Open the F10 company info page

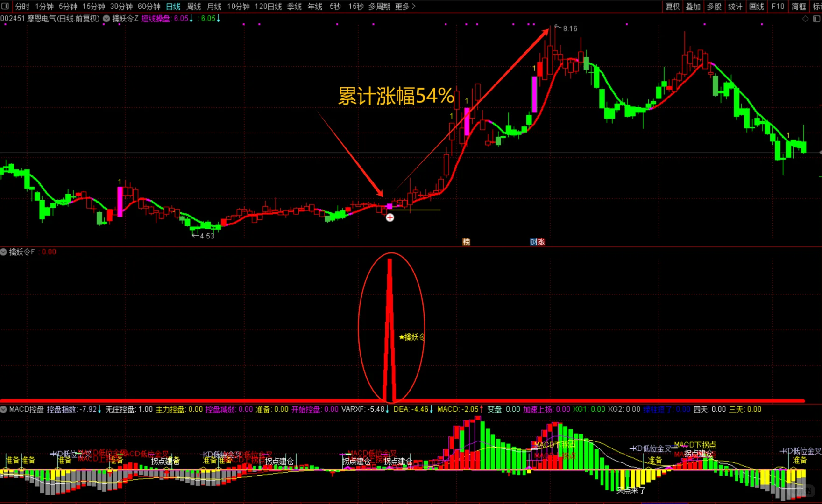tap(778, 7)
